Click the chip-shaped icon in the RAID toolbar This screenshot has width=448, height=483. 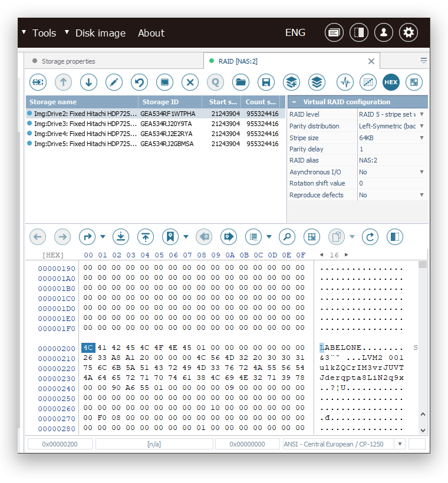click(x=164, y=82)
